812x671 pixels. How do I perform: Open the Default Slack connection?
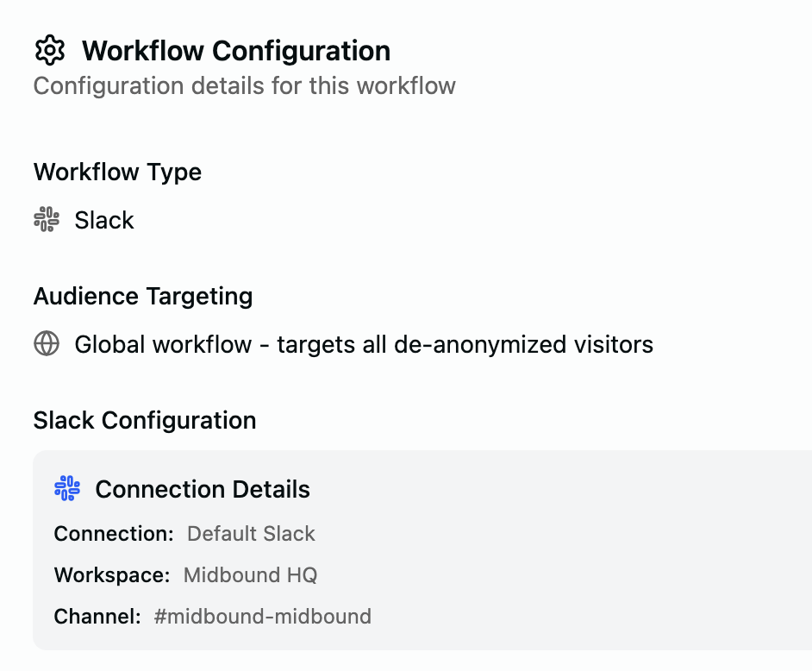(x=250, y=534)
